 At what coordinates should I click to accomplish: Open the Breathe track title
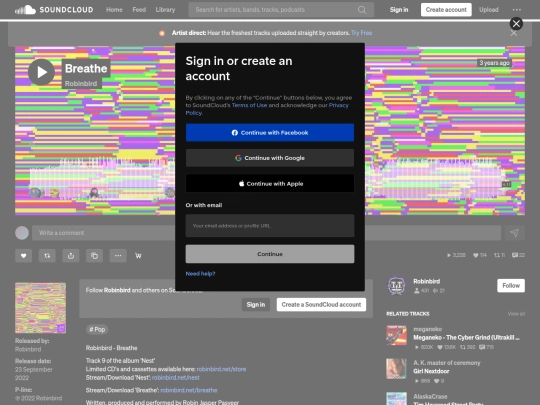click(x=86, y=69)
